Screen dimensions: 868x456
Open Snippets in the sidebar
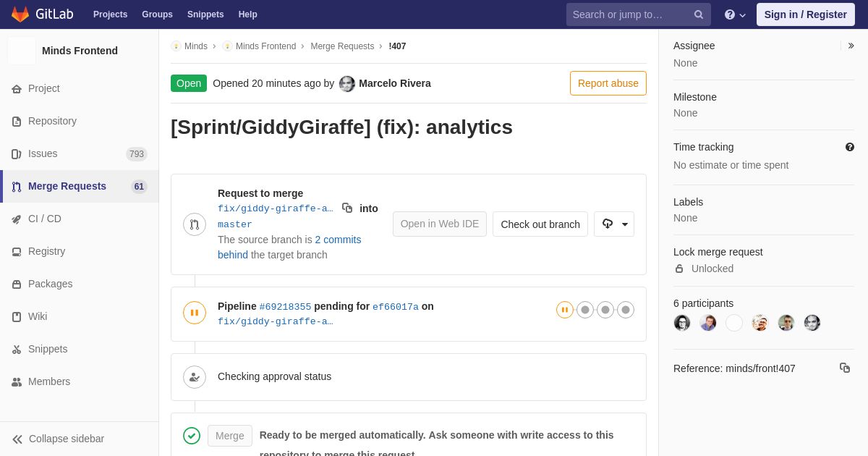pos(80,349)
